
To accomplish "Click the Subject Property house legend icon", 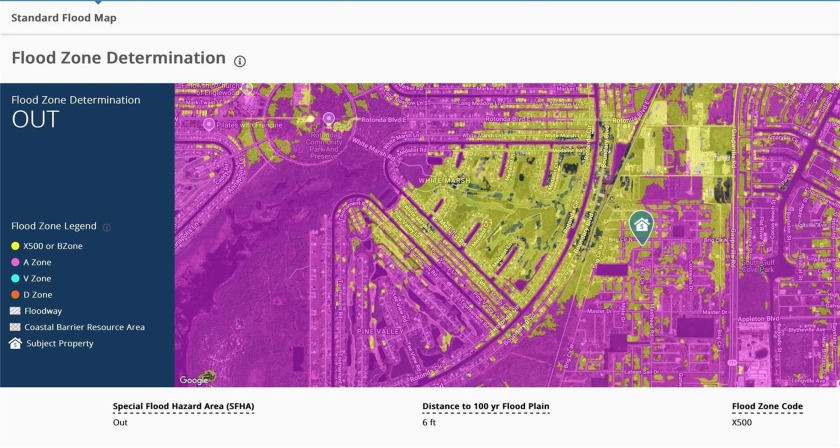I will coord(15,343).
